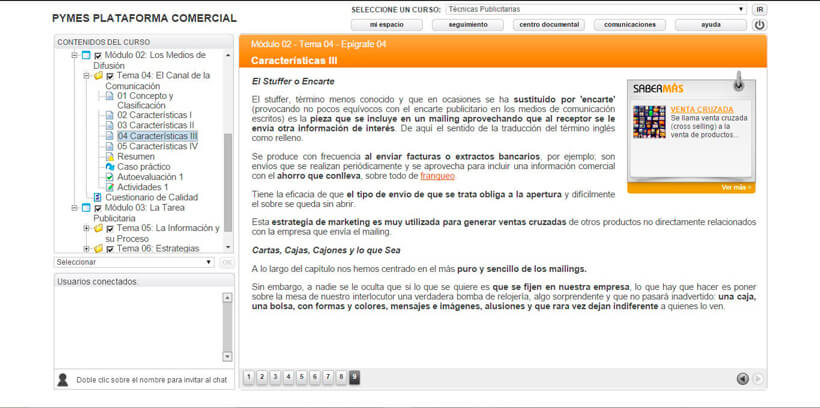Click the document icon for 01 Concepto y Clasificación
Image resolution: width=820 pixels, height=408 pixels.
point(109,96)
